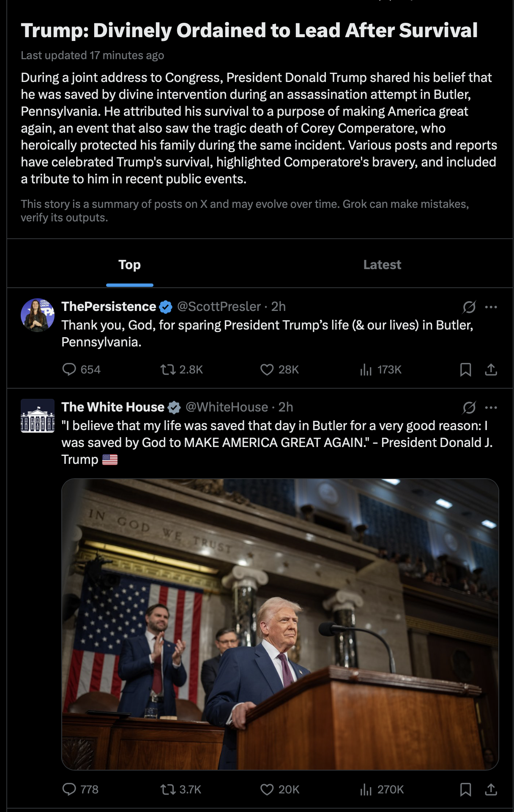Open Grok explain icon on White House post
Screen dimensions: 514x812
click(469, 407)
